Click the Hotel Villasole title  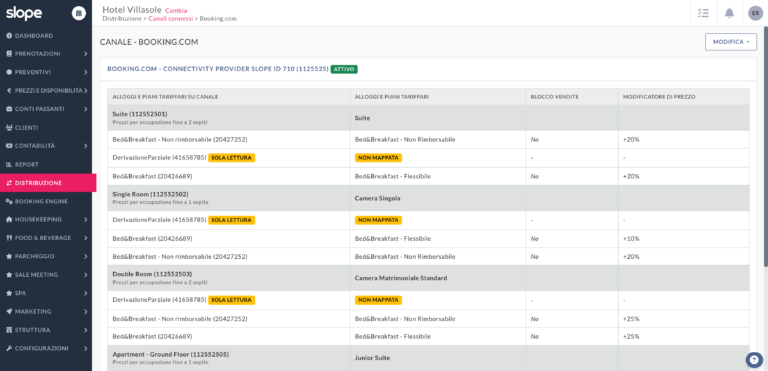pyautogui.click(x=132, y=9)
